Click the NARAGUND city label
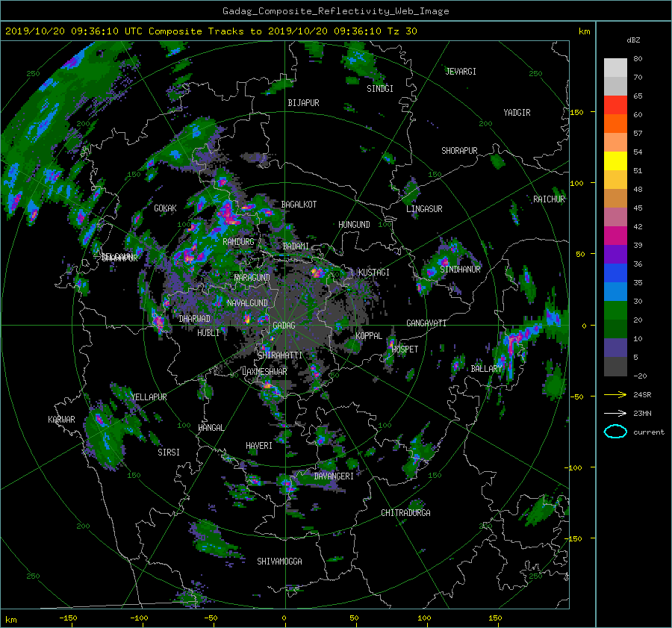The width and height of the screenshot is (672, 628). (252, 278)
